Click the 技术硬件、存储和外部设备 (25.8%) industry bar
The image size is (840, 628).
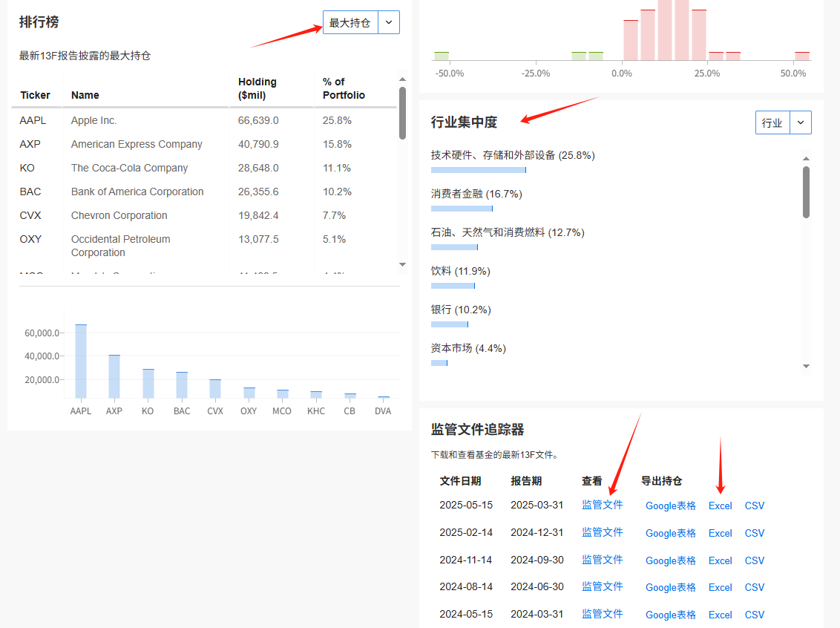coord(479,170)
